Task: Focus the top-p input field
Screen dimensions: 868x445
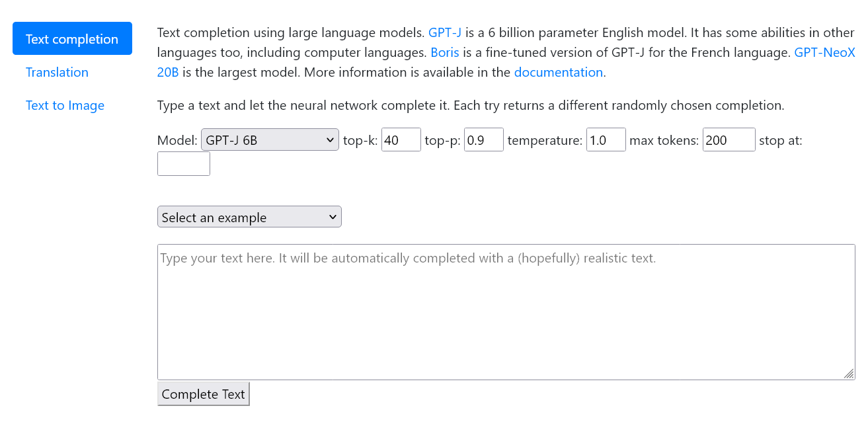Action: (483, 140)
